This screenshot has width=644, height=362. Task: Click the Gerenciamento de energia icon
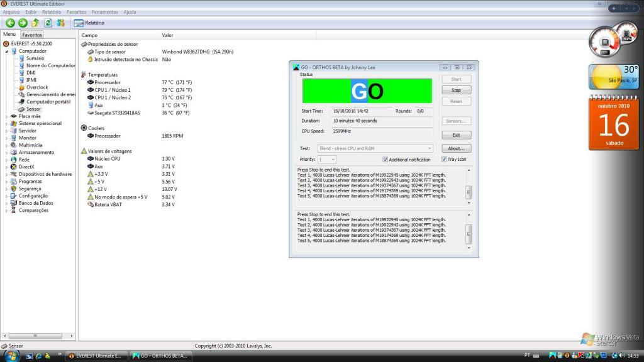[21, 94]
